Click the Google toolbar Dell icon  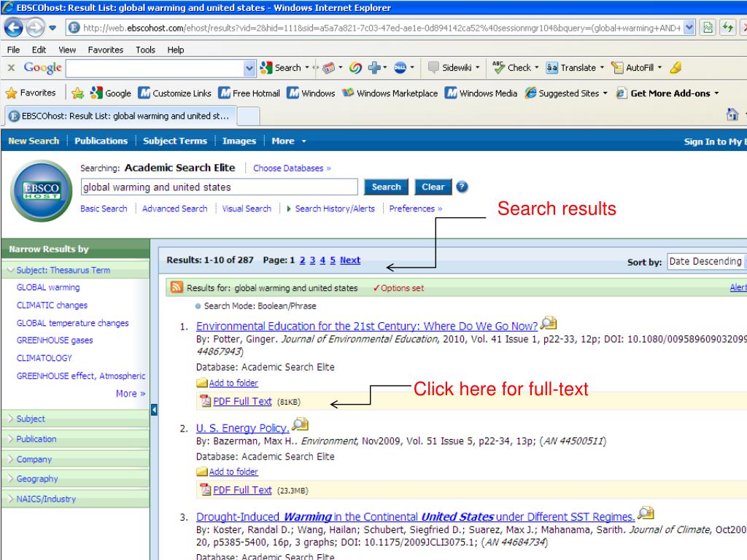400,68
